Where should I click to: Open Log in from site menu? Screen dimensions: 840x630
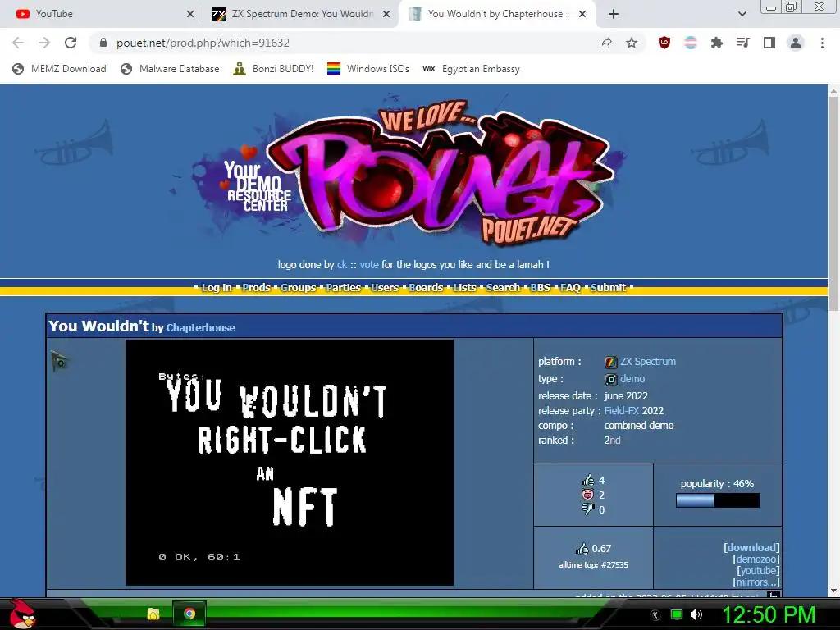pyautogui.click(x=217, y=288)
